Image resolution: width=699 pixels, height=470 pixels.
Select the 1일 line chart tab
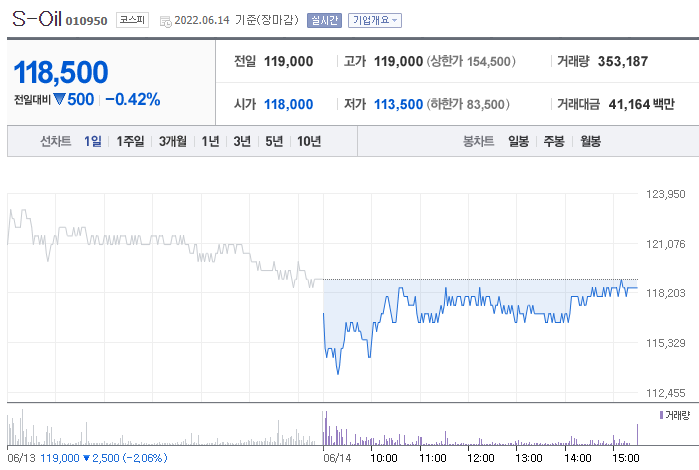tap(93, 141)
